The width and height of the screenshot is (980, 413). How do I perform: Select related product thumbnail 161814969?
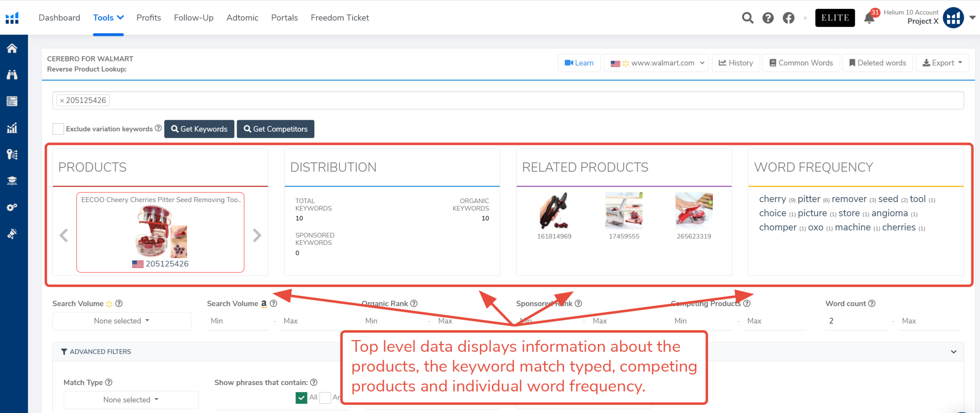pos(554,211)
